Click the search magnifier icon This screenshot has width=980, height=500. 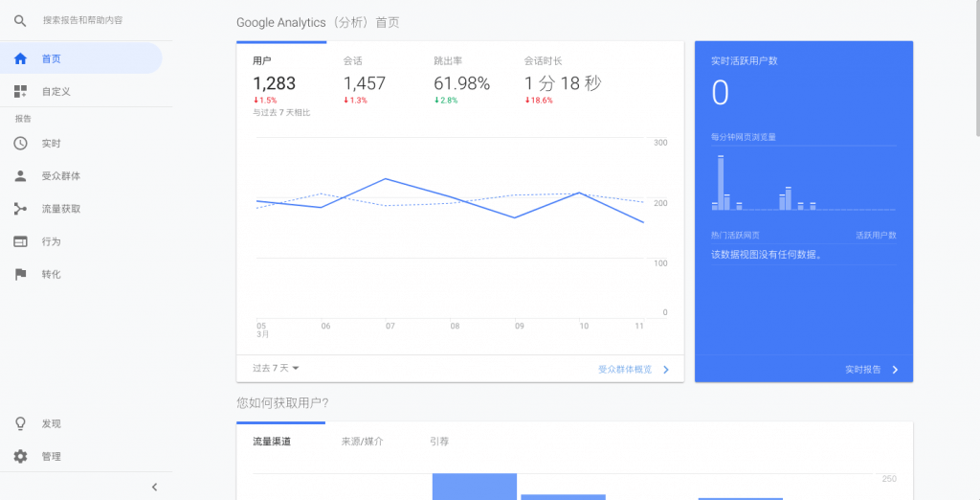[x=20, y=21]
